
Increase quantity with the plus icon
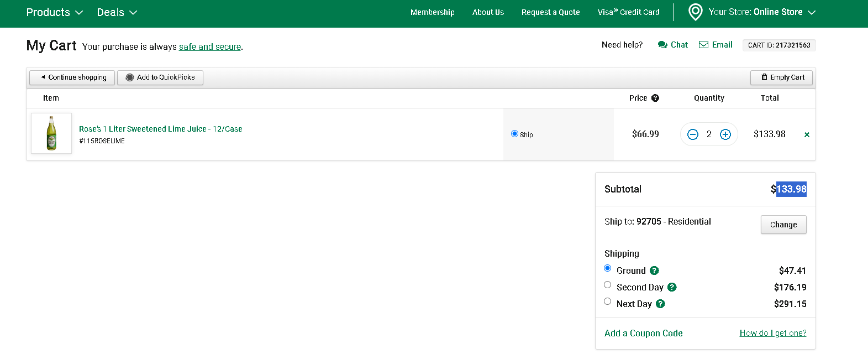point(725,134)
